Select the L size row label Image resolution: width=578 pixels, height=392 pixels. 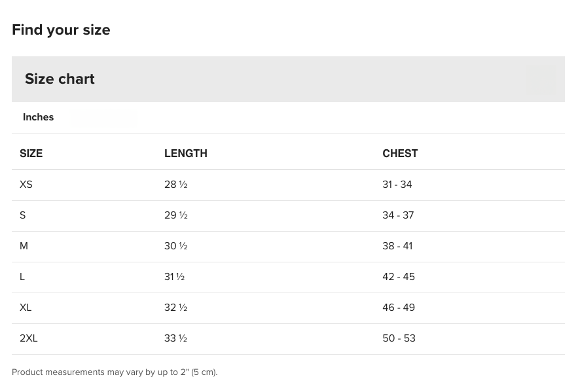(x=22, y=277)
